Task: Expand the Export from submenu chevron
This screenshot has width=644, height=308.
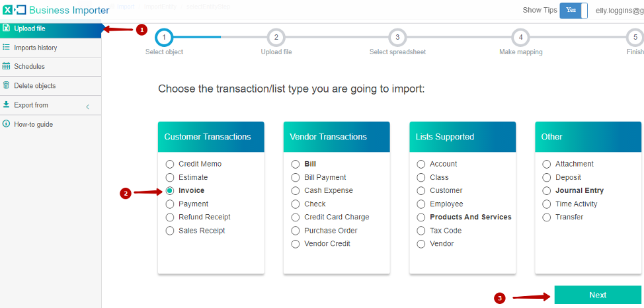Action: 87,107
